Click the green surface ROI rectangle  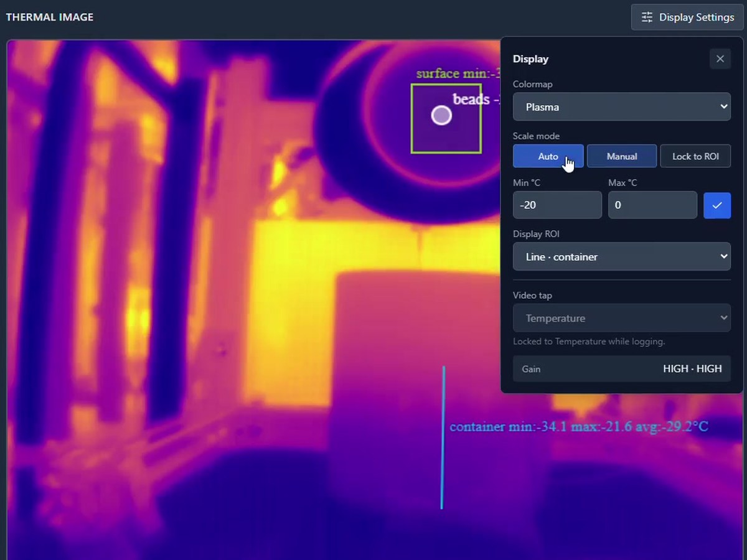click(x=446, y=118)
